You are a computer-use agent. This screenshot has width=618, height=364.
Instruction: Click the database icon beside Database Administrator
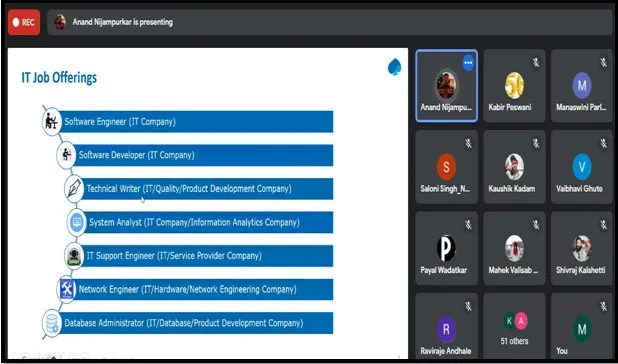[x=52, y=323]
